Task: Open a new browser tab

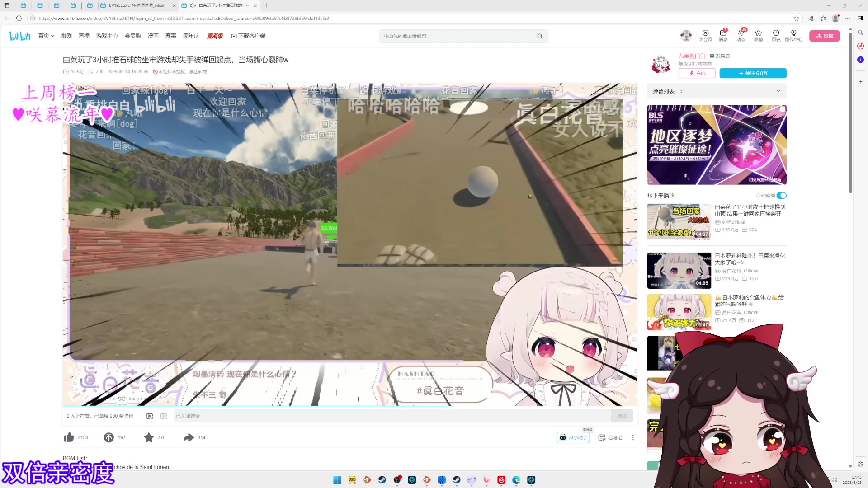Action: click(x=266, y=5)
